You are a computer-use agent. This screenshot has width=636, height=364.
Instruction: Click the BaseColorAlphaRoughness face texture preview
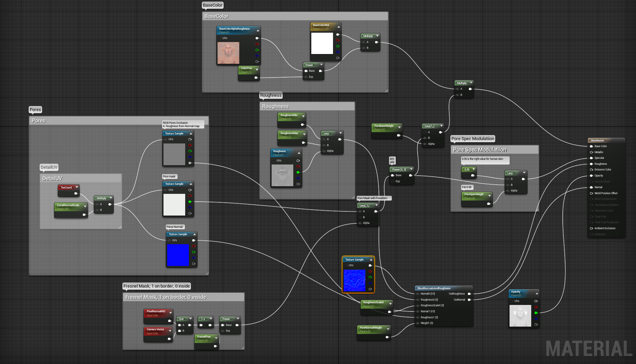click(x=228, y=53)
